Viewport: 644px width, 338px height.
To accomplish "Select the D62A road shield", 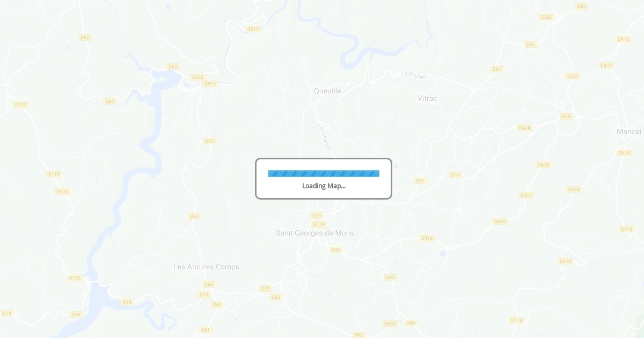I will point(390,324).
